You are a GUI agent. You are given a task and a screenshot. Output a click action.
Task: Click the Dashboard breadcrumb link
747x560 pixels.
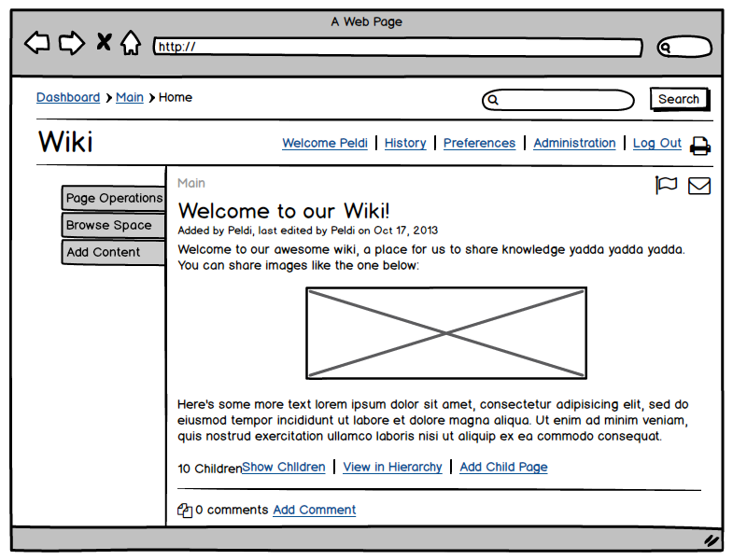point(68,97)
